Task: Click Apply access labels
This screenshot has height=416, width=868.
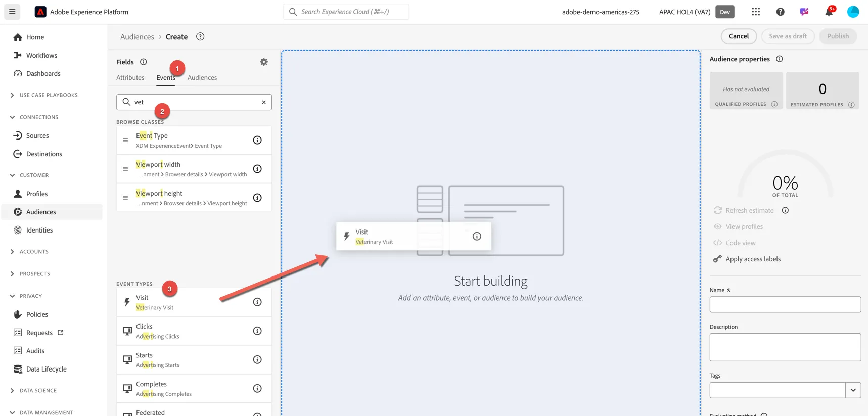Action: pyautogui.click(x=753, y=259)
